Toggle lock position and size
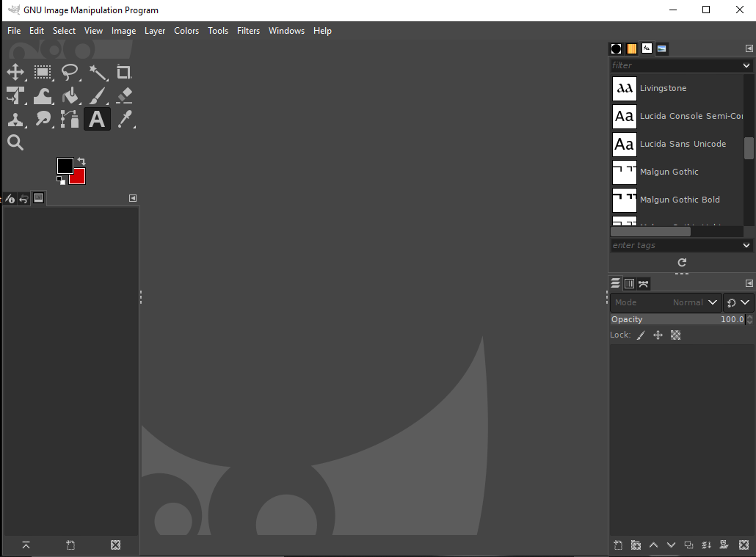The image size is (756, 557). 658,335
